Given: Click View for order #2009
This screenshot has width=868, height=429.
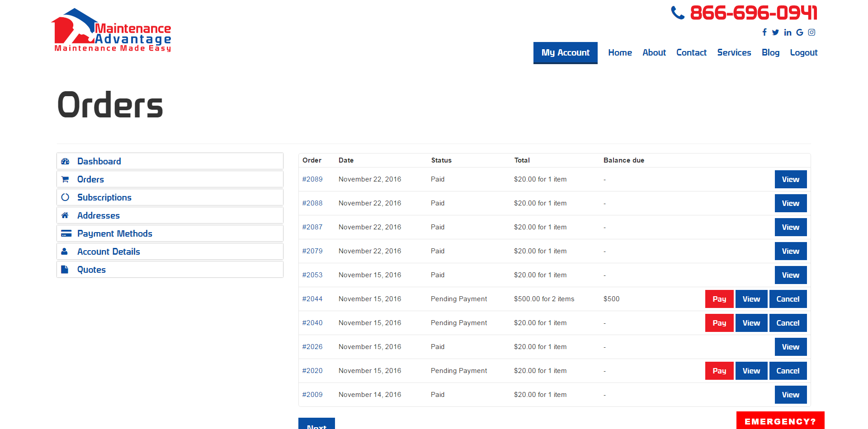Looking at the screenshot, I should (791, 395).
